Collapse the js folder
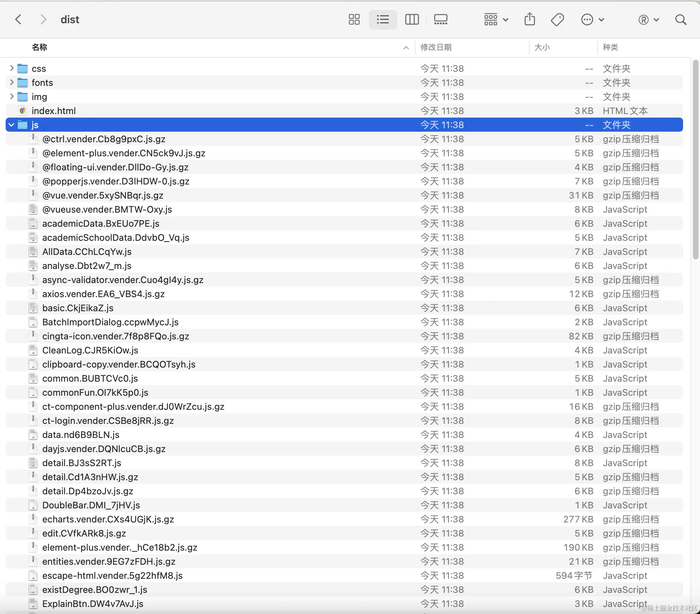The image size is (700, 614). pos(12,125)
